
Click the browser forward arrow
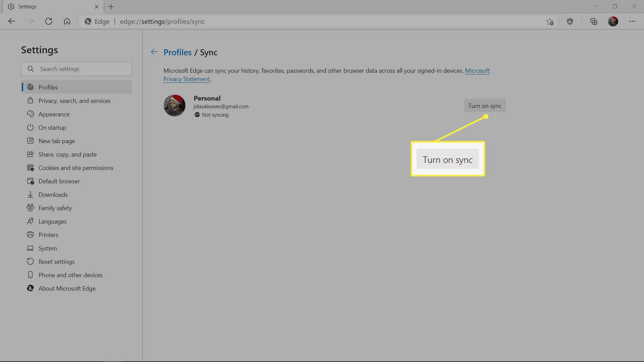pos(30,21)
